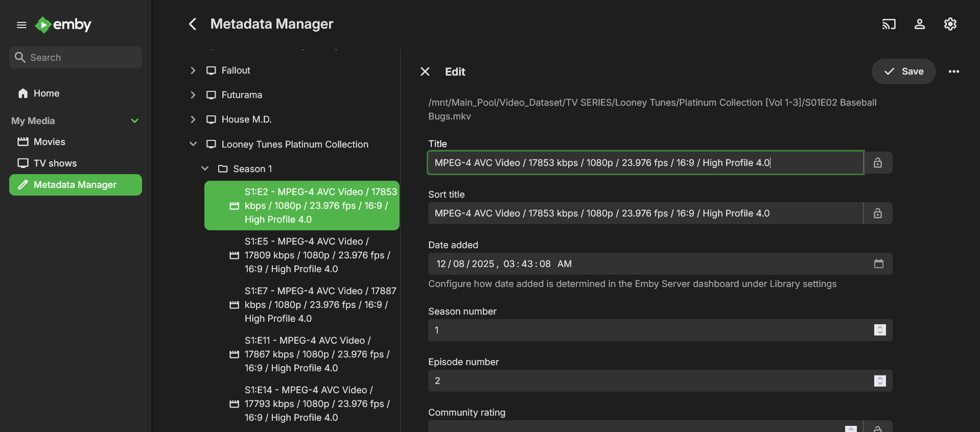Adjust the Season number stepper
The width and height of the screenshot is (980, 432).
pyautogui.click(x=879, y=330)
